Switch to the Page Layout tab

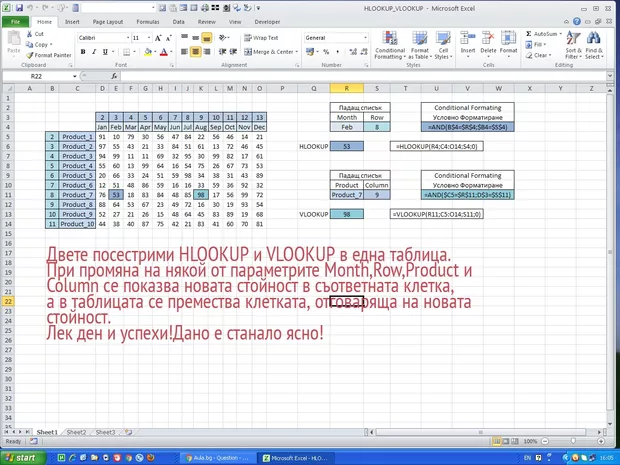click(x=108, y=22)
